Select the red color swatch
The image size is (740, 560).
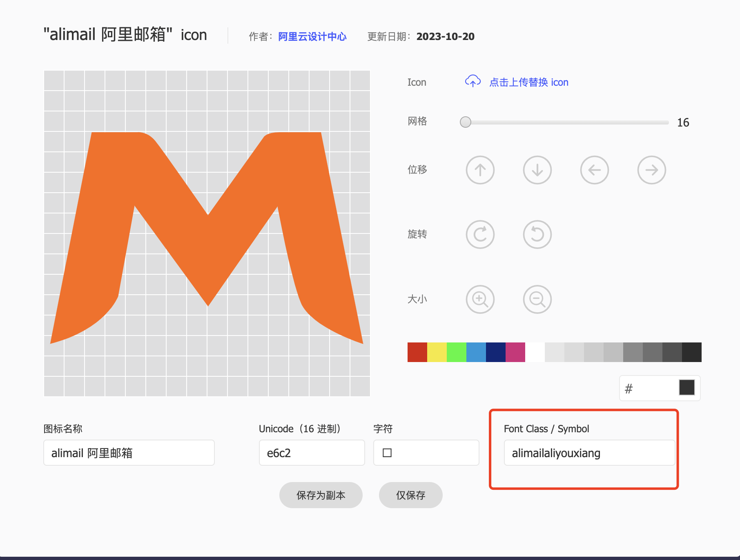coord(417,352)
